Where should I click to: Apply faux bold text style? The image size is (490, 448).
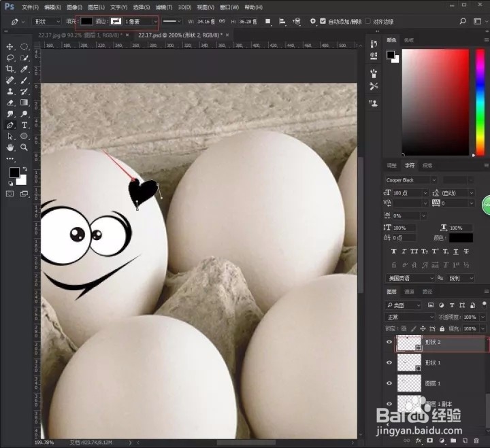click(394, 252)
